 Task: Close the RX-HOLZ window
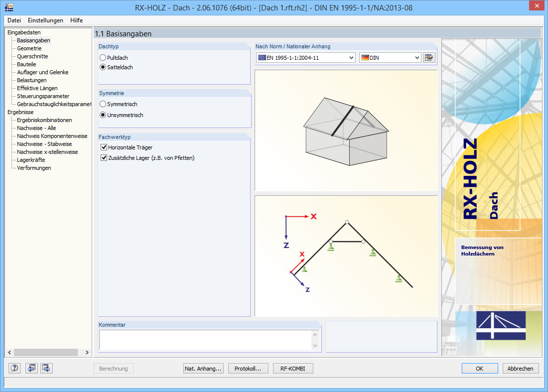pos(537,6)
